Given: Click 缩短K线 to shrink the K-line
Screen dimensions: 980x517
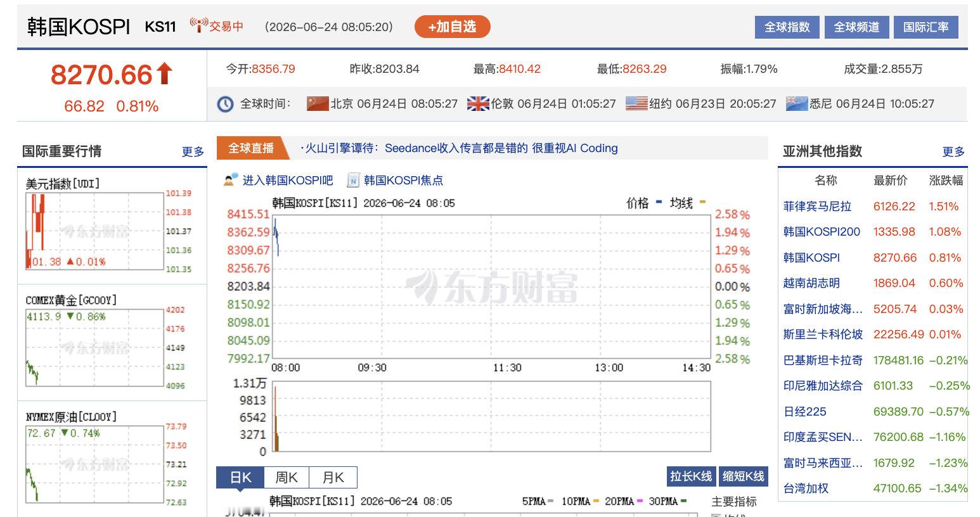Looking at the screenshot, I should (x=744, y=476).
